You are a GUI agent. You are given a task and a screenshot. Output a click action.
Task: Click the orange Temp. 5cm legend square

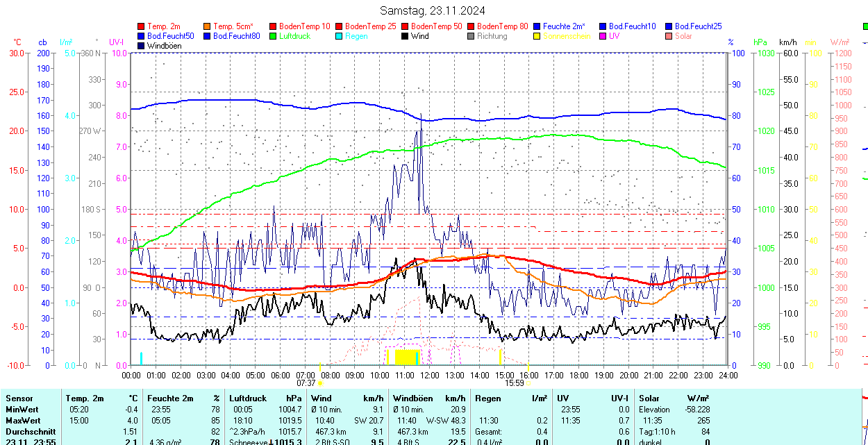[208, 26]
